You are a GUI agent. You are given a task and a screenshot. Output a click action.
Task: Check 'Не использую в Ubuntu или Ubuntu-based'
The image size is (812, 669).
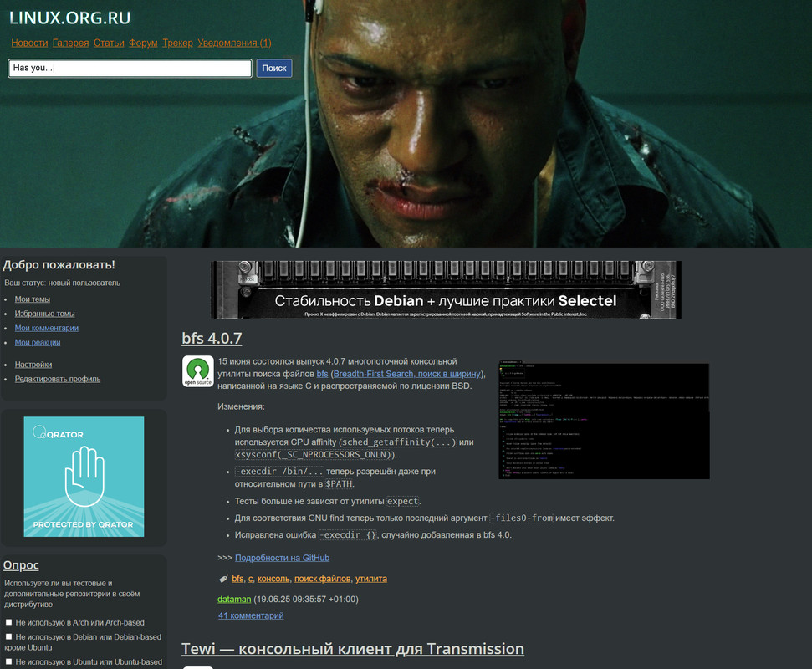point(9,661)
